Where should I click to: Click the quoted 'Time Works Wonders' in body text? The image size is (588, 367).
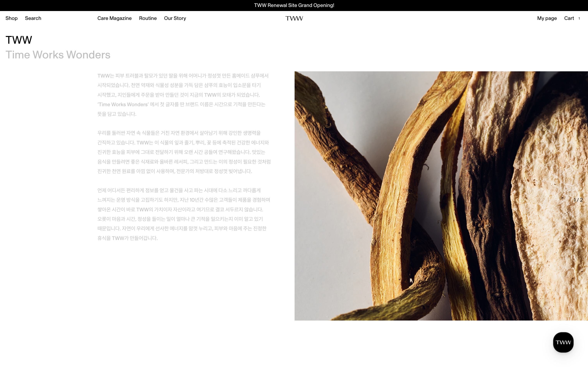tap(123, 105)
